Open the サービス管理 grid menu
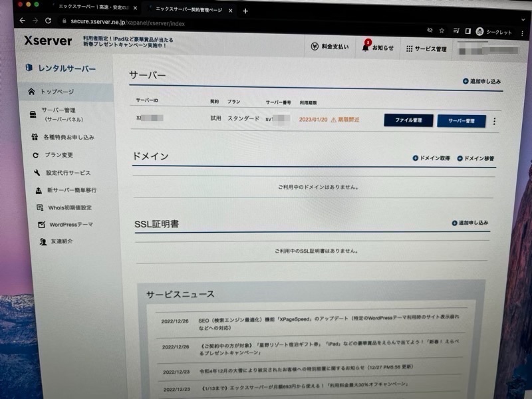 pos(426,49)
